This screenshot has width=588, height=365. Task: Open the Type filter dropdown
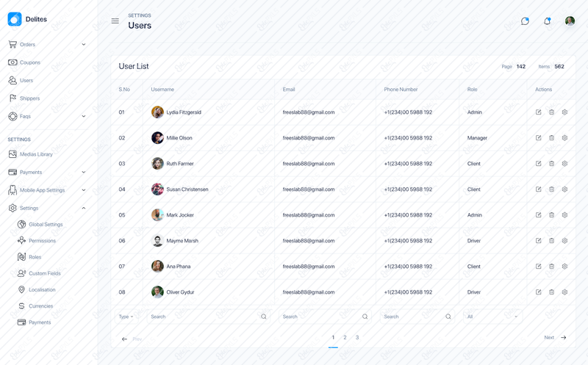pos(126,317)
